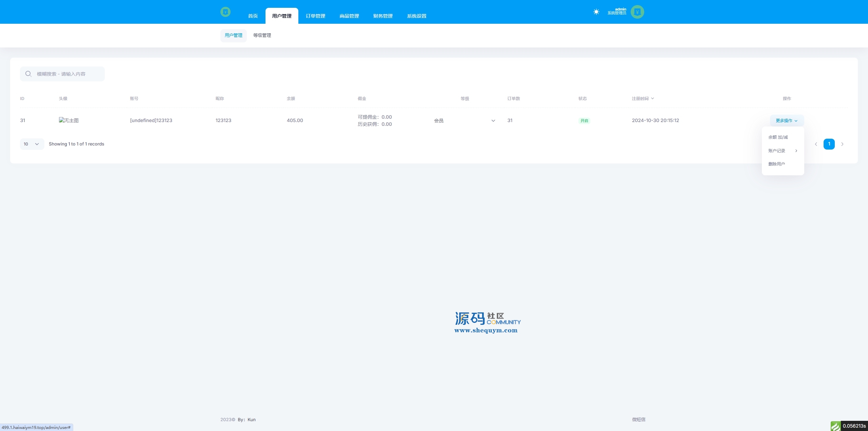Click the green speed badge icon

point(835,426)
